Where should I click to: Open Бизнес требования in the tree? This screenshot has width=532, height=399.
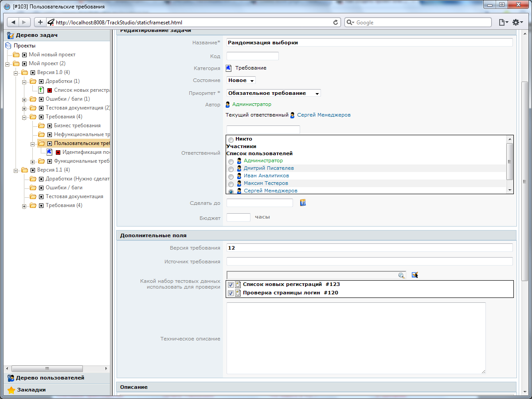tap(77, 125)
